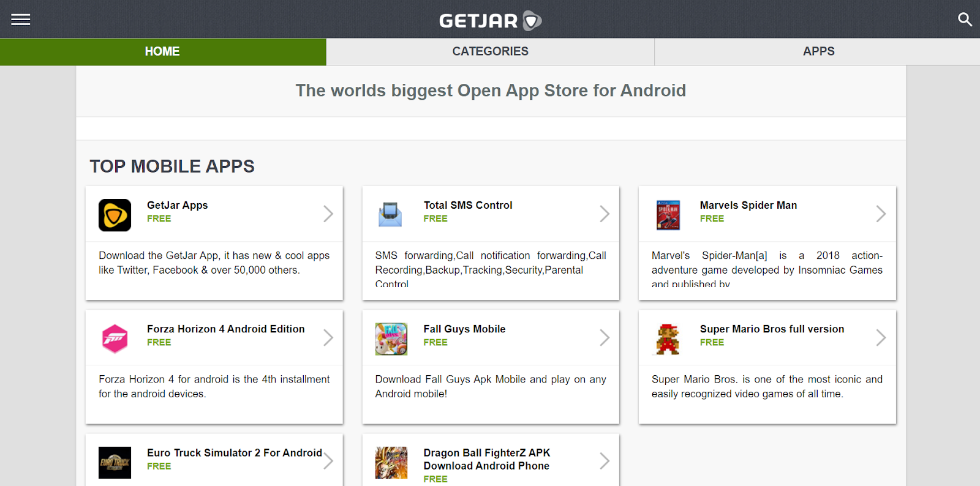Click the Super Mario pixel icon
Screen dimensions: 980x486
(x=668, y=339)
